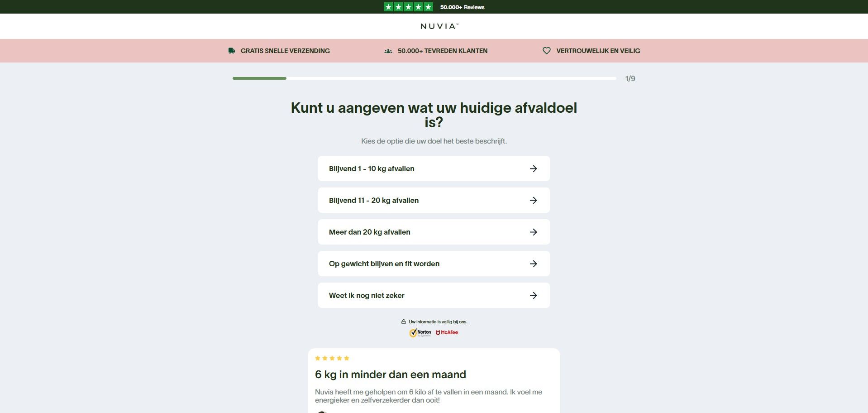868x413 pixels.
Task: Choose 'Weet ik nog niet zeker' answer
Action: click(x=367, y=295)
